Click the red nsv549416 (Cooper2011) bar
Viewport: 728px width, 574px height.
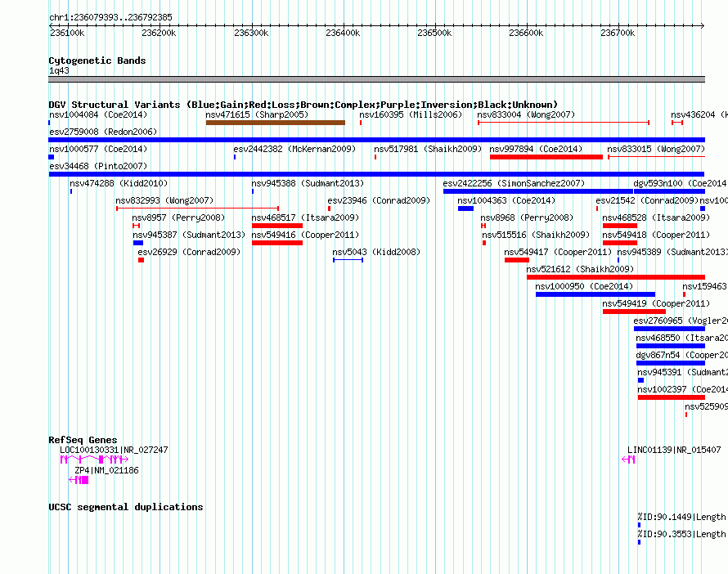[277, 243]
